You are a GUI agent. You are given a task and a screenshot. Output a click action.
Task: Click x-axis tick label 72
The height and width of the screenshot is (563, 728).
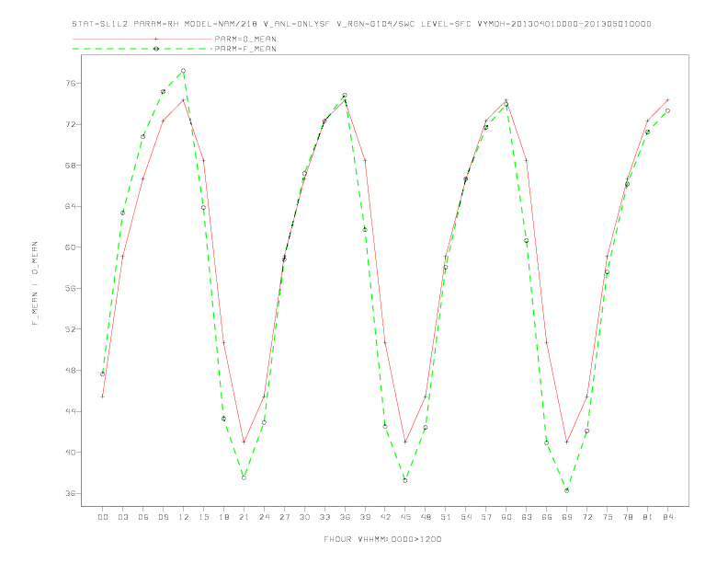(586, 517)
